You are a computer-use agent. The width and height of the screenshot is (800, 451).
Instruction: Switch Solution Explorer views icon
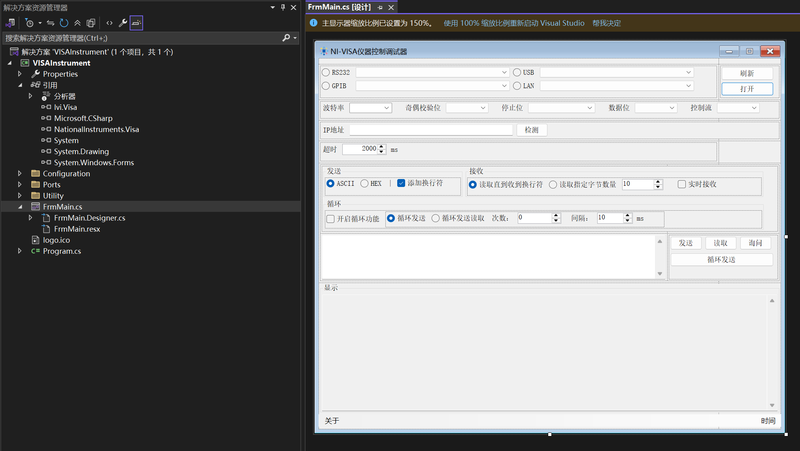pos(10,23)
